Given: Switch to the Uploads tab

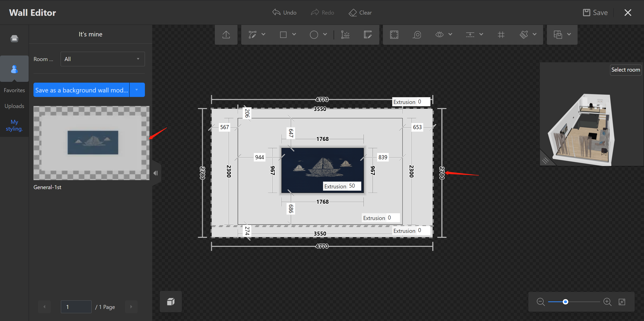Looking at the screenshot, I should 14,106.
